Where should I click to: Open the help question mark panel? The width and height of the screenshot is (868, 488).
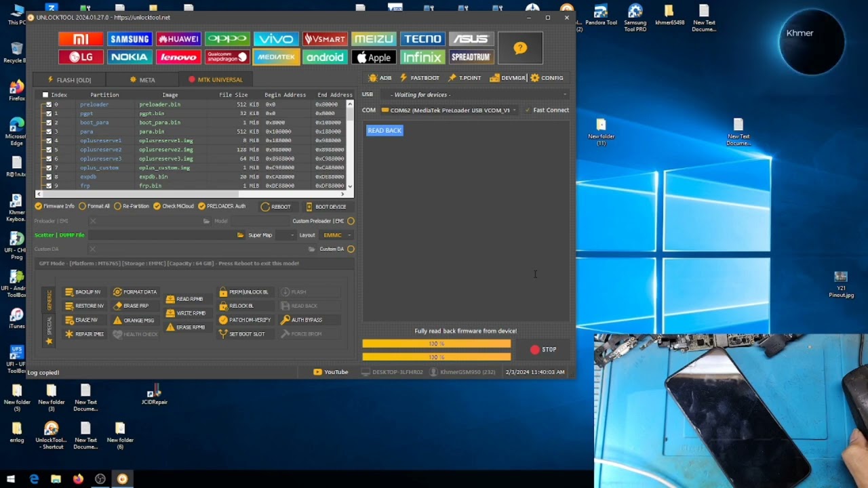coord(520,48)
